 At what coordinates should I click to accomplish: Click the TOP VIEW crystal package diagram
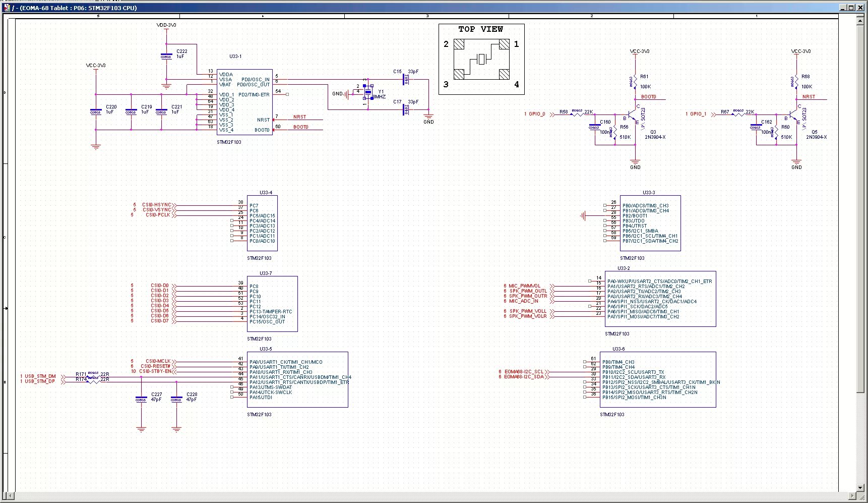[x=481, y=59]
